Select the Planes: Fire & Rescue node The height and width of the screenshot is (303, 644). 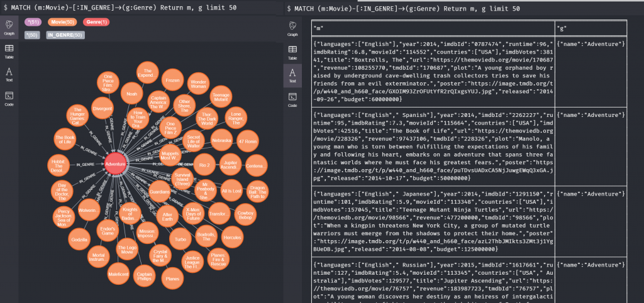(218, 259)
